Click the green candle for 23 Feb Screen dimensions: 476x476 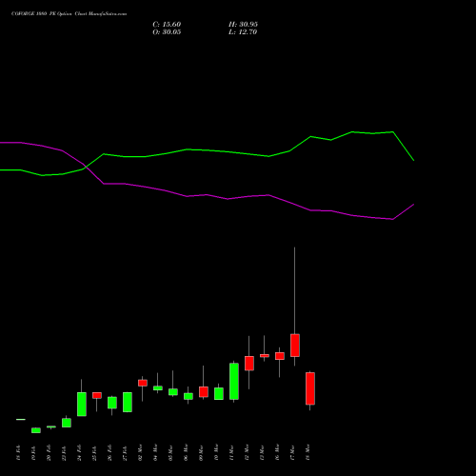[67, 423]
